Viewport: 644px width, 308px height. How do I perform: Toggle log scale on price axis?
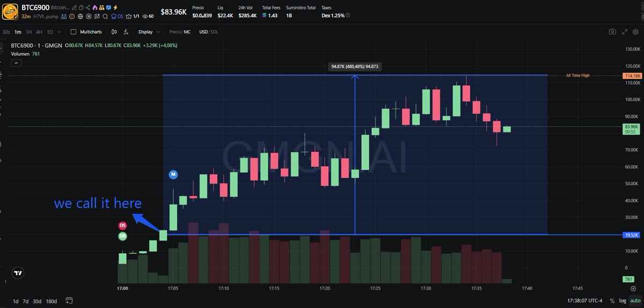(x=623, y=301)
